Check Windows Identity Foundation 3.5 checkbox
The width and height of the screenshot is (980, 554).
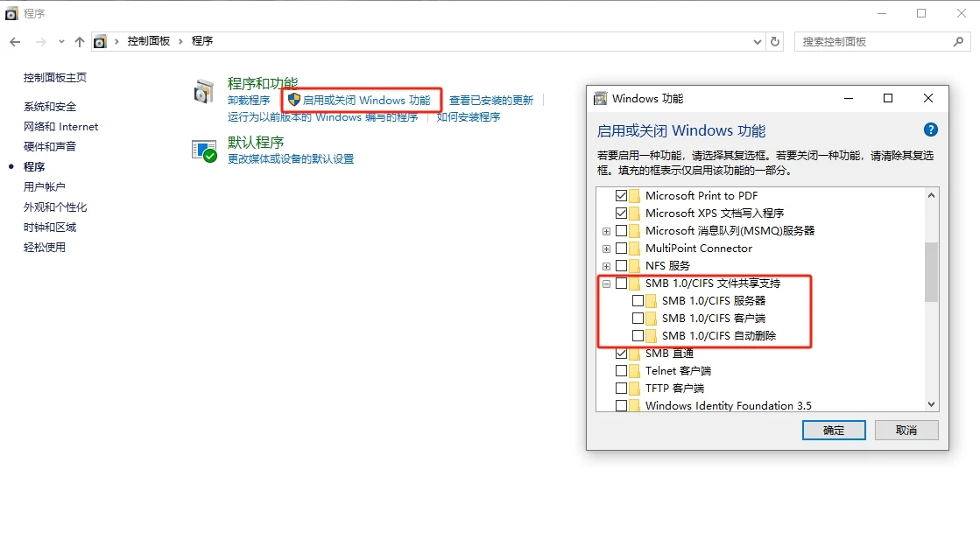[x=621, y=405]
